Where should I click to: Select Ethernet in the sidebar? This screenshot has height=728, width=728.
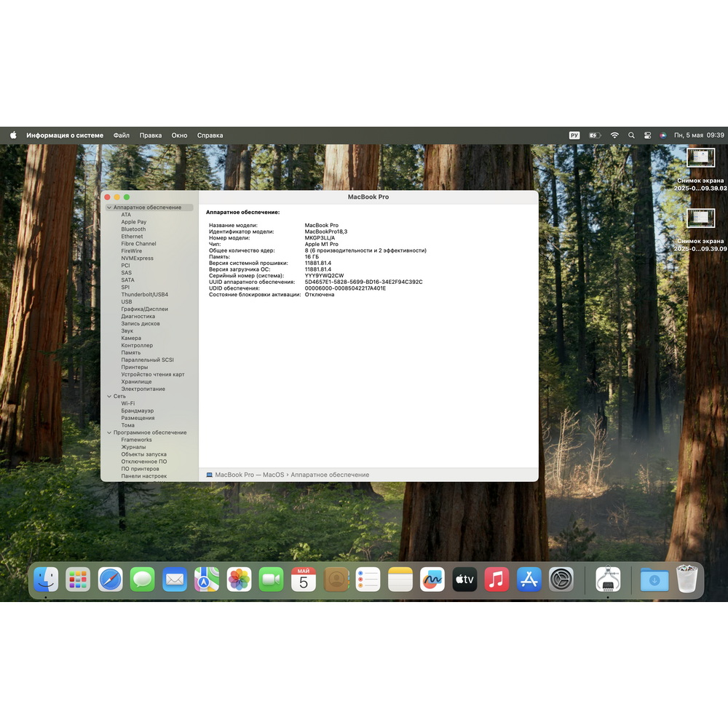132,237
